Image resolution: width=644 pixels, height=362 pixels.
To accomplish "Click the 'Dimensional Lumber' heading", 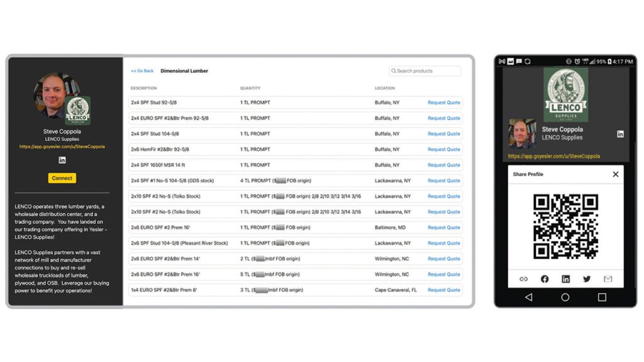I will coord(184,71).
